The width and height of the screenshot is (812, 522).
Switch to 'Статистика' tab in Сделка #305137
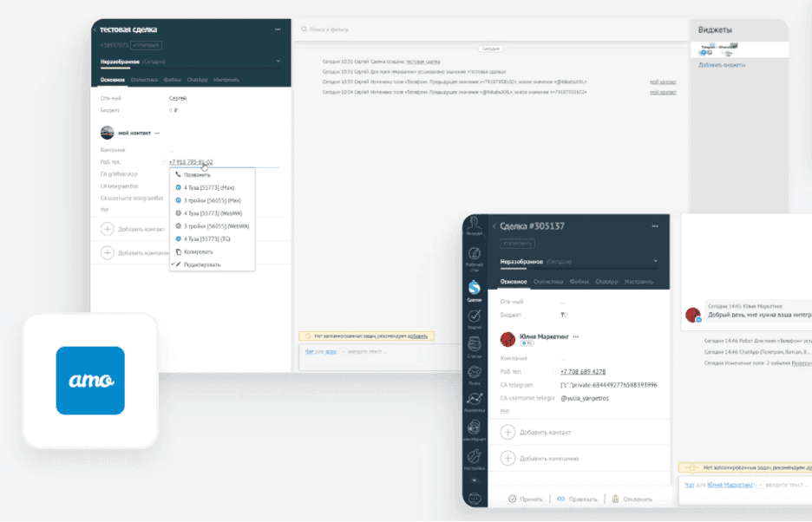click(548, 282)
